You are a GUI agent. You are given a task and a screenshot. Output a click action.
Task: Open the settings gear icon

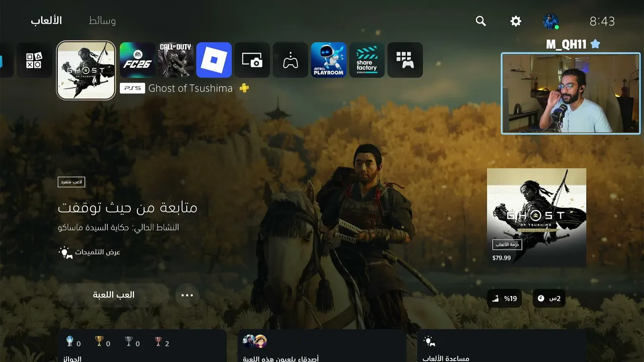click(516, 21)
